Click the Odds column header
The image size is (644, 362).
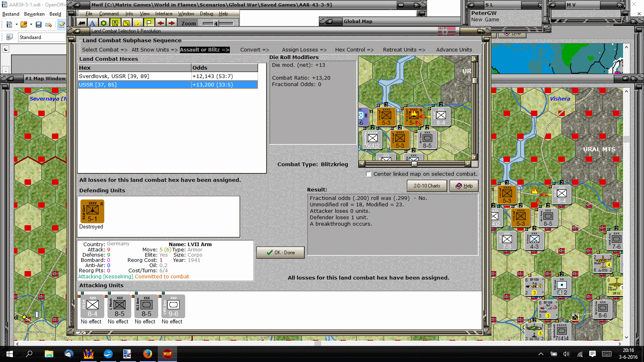click(225, 68)
